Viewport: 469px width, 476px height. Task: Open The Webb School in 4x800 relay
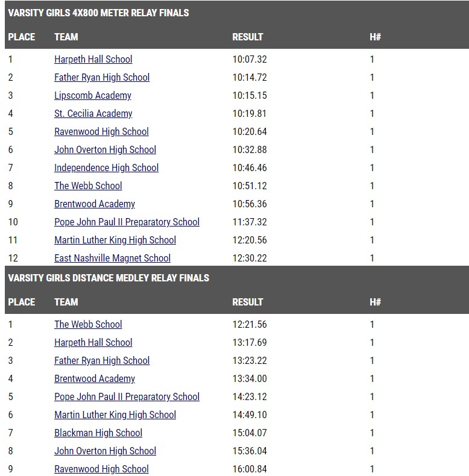(x=88, y=186)
